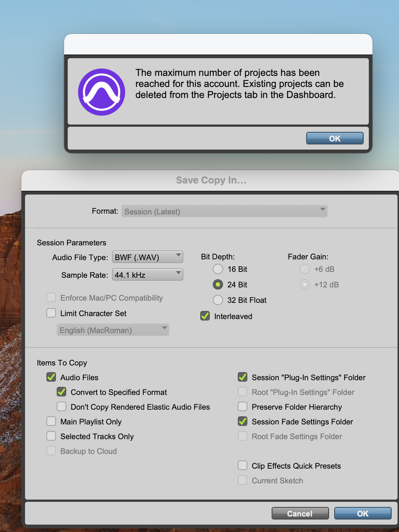Enable Don't Copy Rendered Elastic Audio Files

tap(61, 407)
